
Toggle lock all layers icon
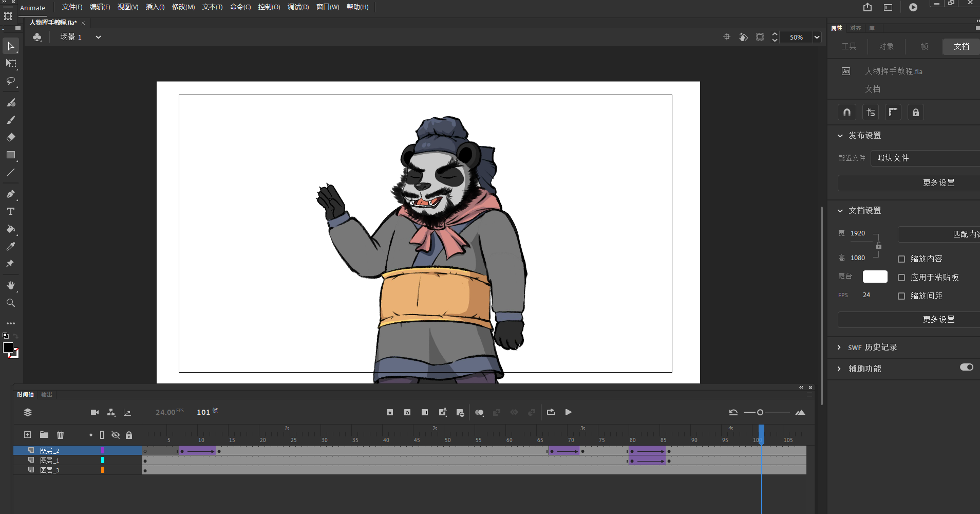[x=129, y=435]
